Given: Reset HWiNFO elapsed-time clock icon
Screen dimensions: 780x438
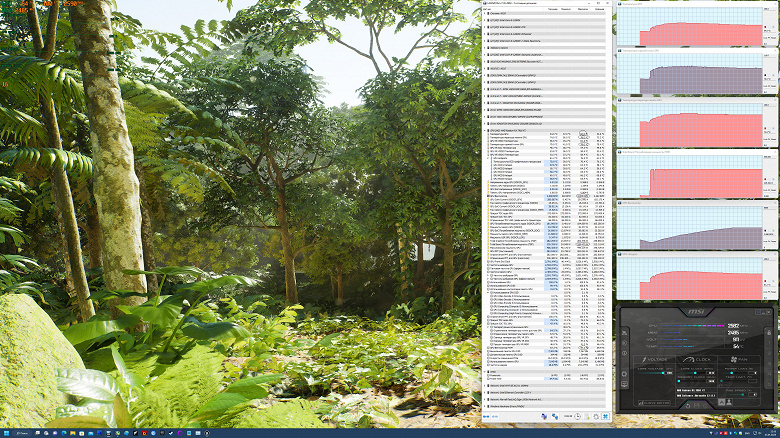Looking at the screenshot, I should [x=578, y=417].
